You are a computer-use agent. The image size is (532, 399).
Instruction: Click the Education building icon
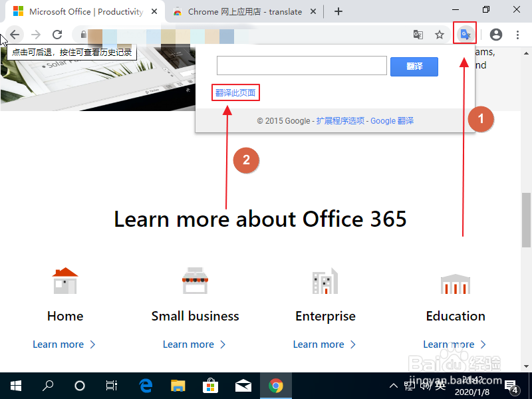coord(456,284)
